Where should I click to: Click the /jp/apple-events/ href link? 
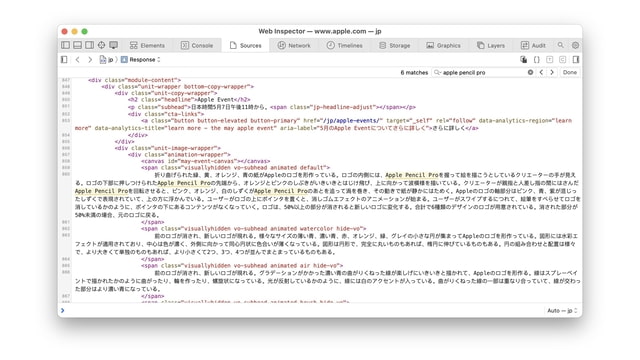(x=352, y=120)
